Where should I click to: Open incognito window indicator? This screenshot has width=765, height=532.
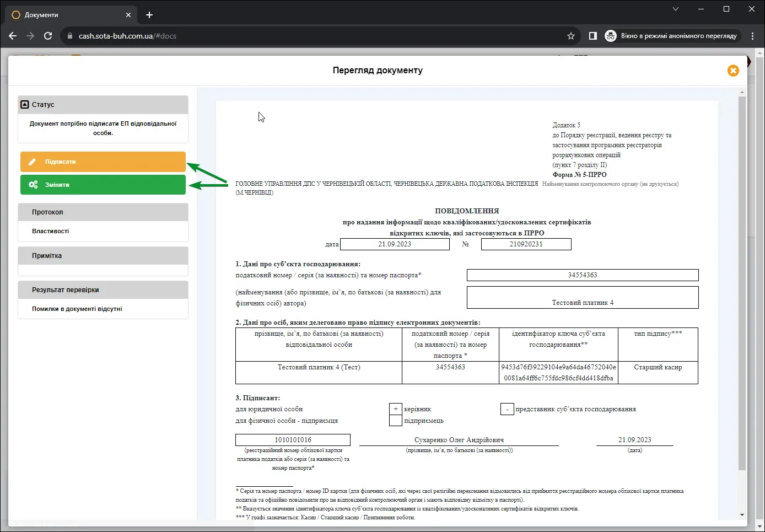671,36
